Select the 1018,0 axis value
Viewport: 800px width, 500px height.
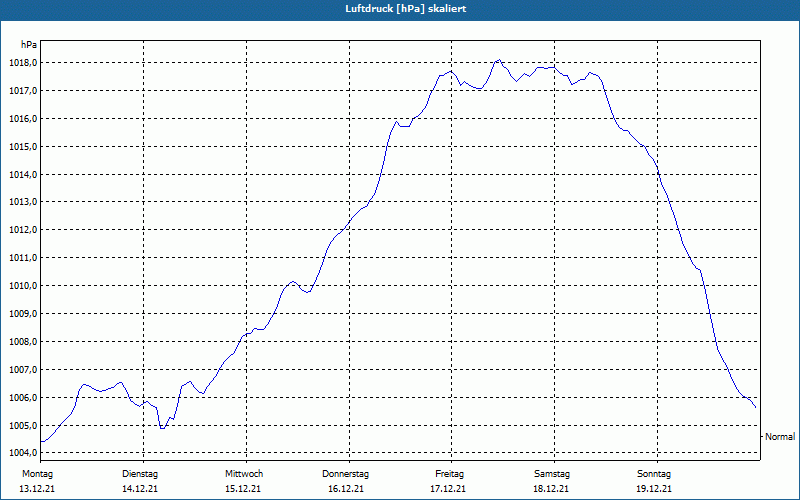(23, 63)
